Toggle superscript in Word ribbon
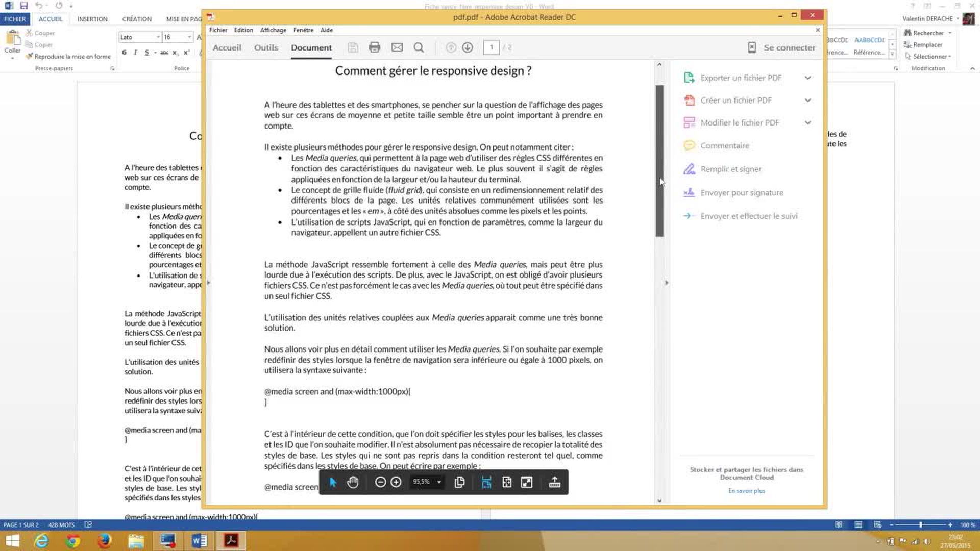980x551 pixels. click(x=186, y=53)
